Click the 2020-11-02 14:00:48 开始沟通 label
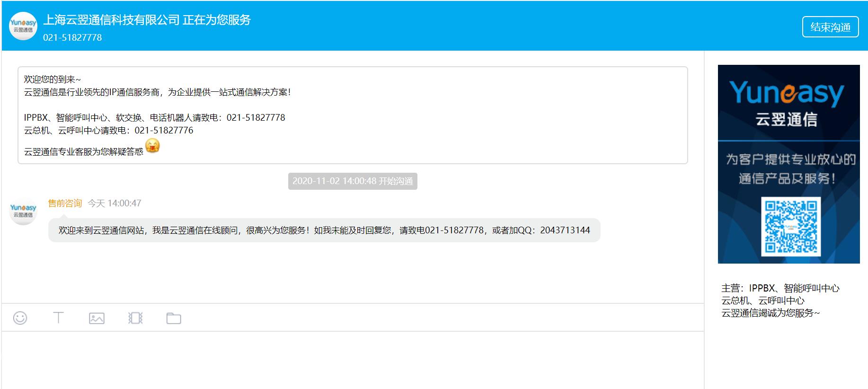Screen dimensions: 868x389 tap(353, 181)
